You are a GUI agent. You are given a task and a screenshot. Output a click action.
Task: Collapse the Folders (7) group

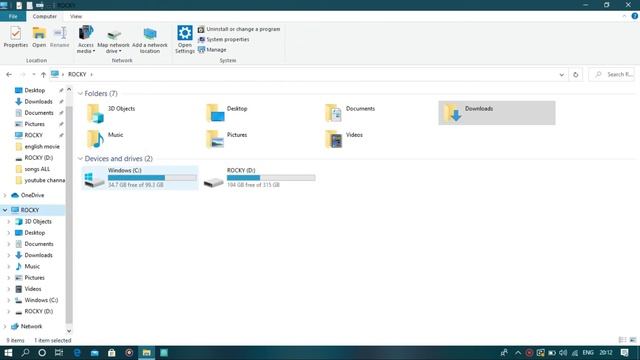pos(80,94)
